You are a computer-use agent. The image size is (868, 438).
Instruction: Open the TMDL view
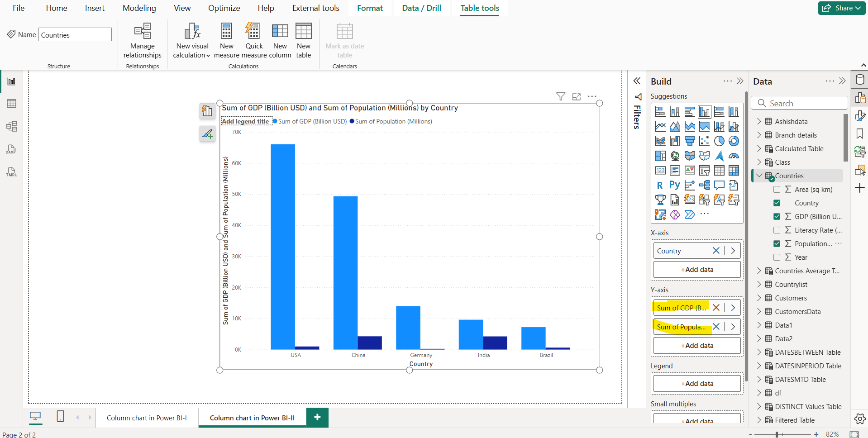point(11,172)
